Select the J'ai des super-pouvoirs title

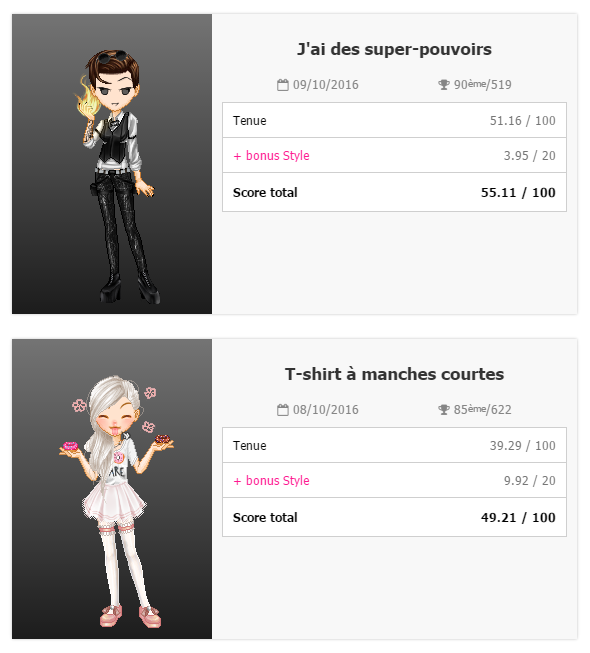pos(394,50)
